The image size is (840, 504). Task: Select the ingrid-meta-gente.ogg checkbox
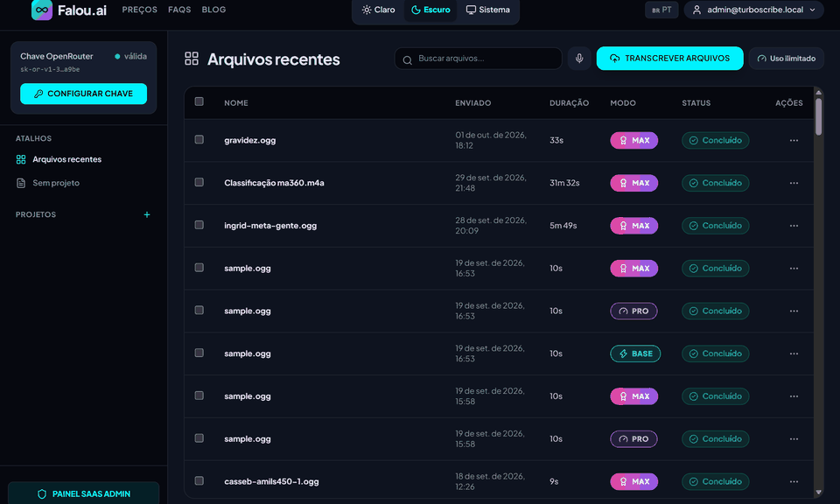coord(199,225)
